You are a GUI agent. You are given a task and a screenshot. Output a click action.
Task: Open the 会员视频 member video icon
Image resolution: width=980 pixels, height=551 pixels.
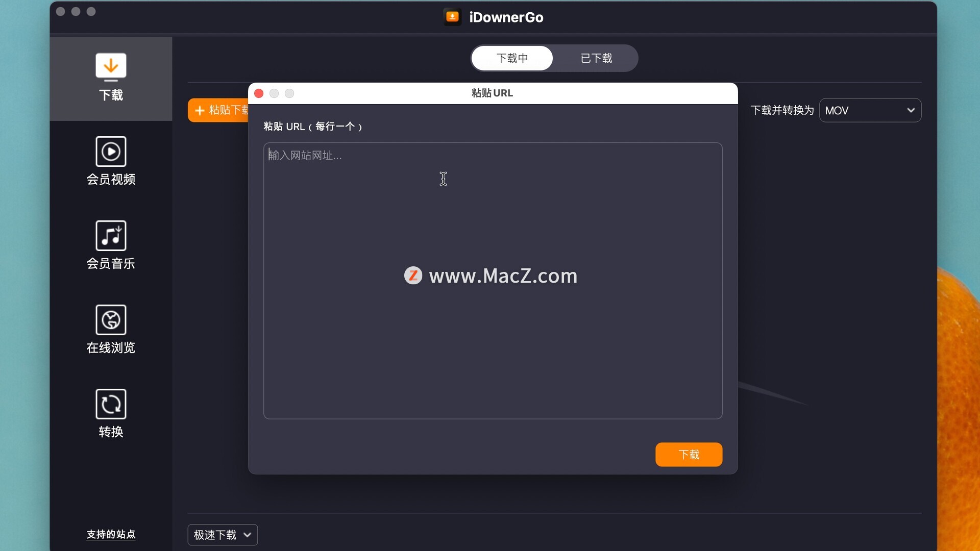pos(111,152)
